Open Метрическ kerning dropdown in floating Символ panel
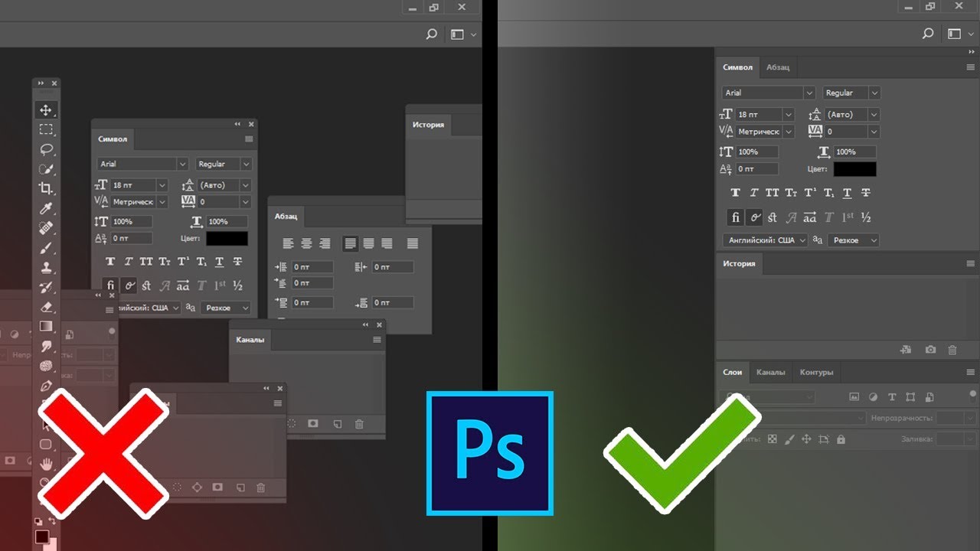 (x=161, y=202)
